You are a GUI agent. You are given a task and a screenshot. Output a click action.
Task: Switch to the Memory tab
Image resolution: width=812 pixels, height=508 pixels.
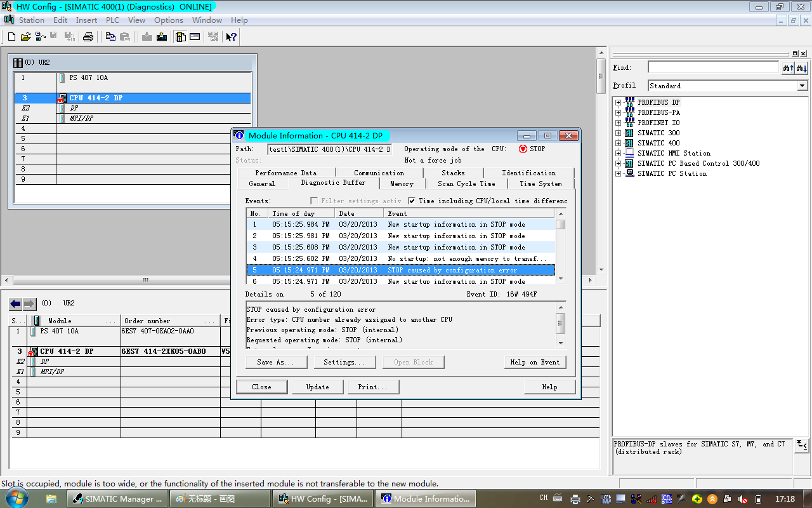402,184
